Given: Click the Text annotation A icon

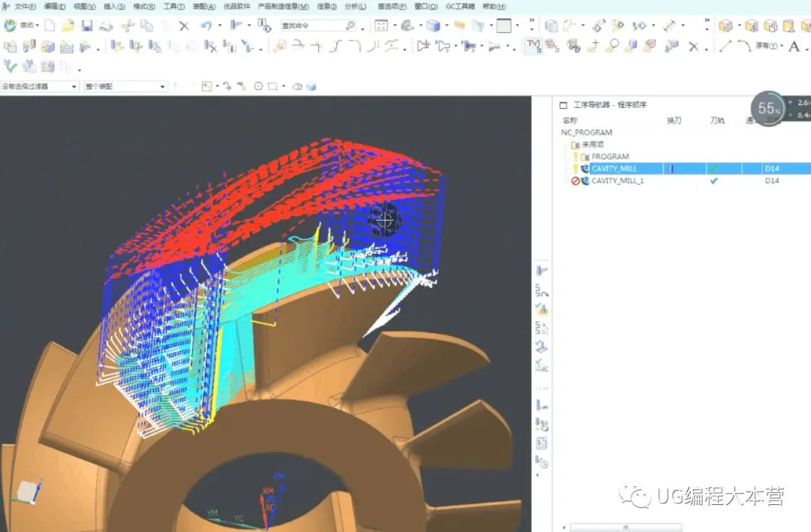Looking at the screenshot, I should pyautogui.click(x=794, y=47).
